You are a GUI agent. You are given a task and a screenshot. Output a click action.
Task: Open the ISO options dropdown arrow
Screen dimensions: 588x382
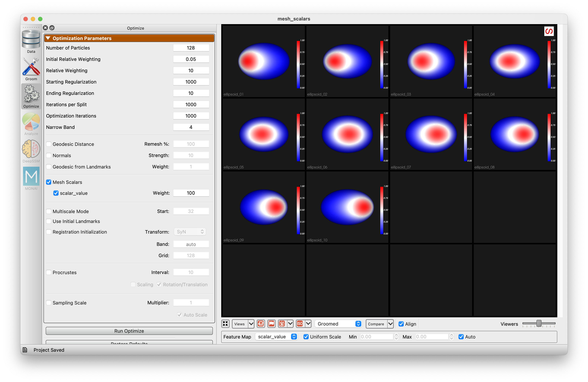pos(308,324)
